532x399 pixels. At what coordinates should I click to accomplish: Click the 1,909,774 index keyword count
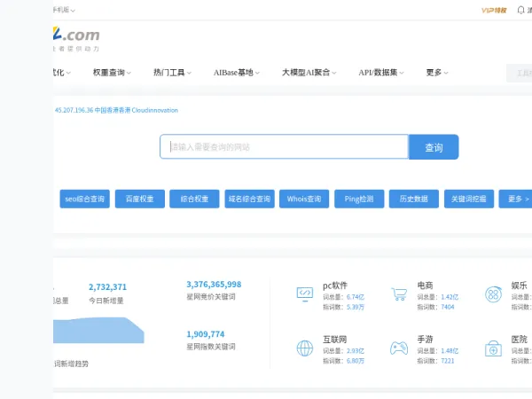coord(206,334)
